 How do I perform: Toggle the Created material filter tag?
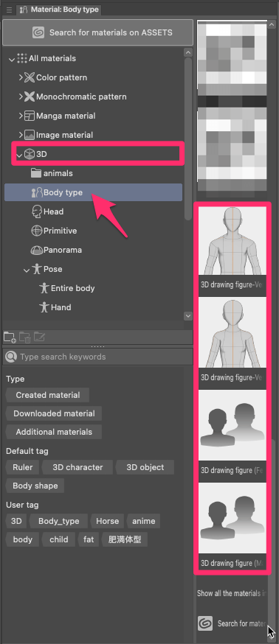coord(48,395)
